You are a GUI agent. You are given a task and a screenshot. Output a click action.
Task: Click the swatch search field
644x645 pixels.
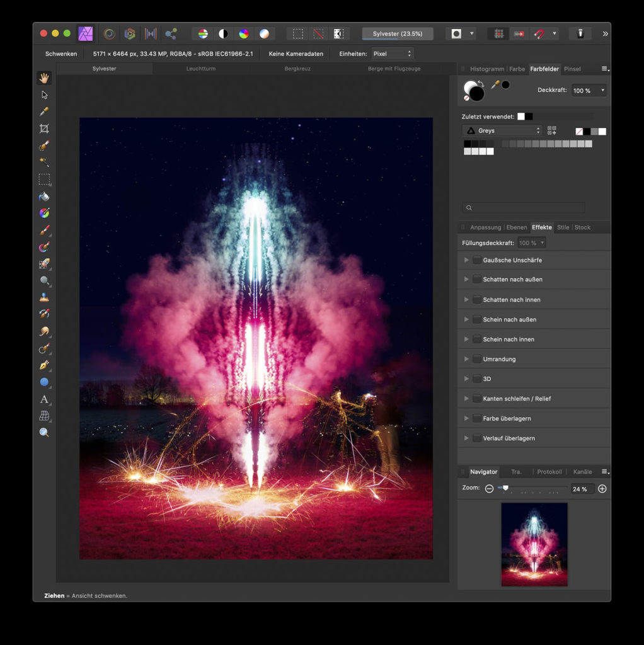[524, 208]
